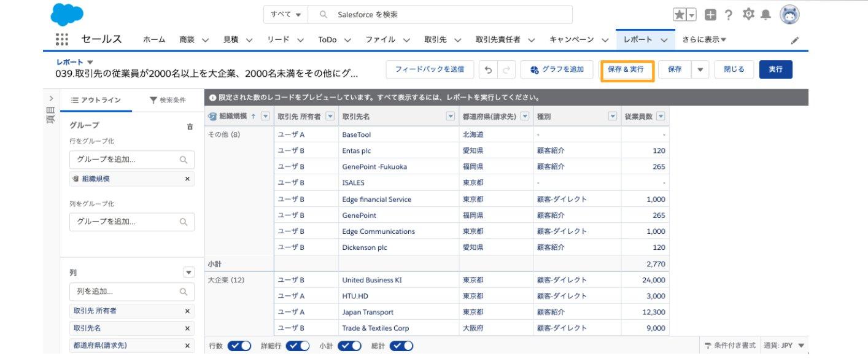
Task: Click the 閉じる button
Action: coord(734,69)
